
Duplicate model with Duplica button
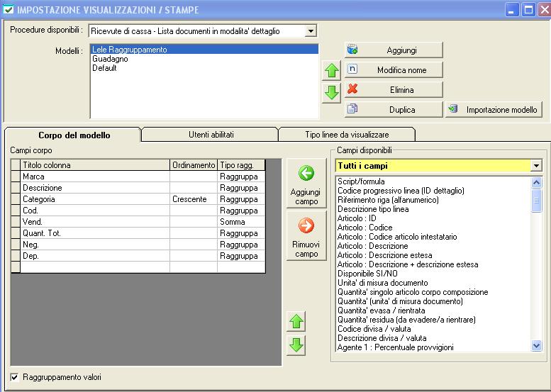tap(394, 110)
